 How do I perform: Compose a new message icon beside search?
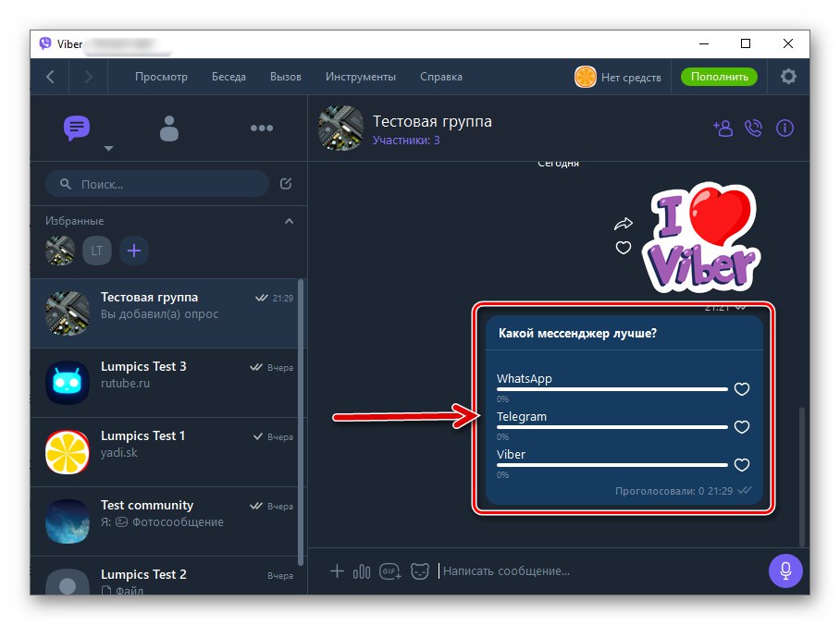286,184
